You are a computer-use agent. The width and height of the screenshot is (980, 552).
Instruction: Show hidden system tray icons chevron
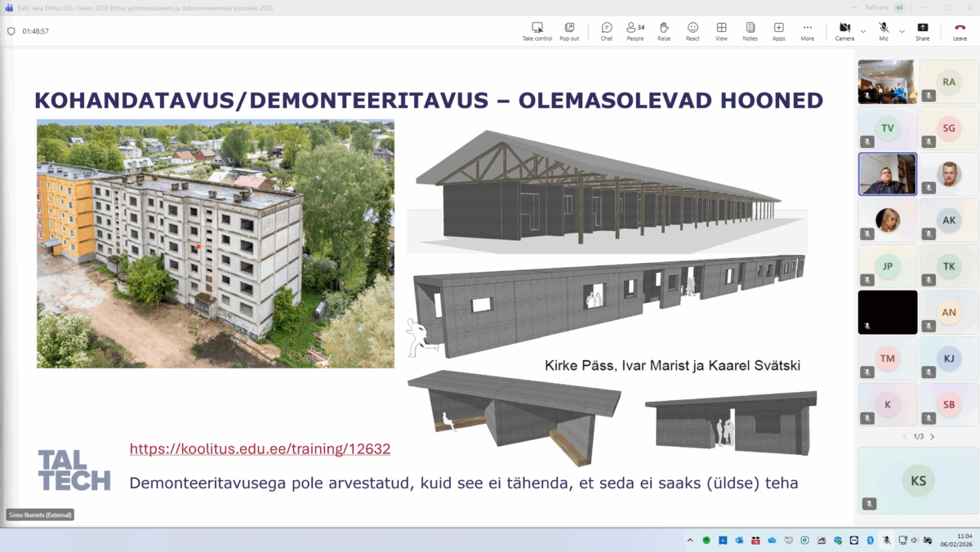click(690, 540)
